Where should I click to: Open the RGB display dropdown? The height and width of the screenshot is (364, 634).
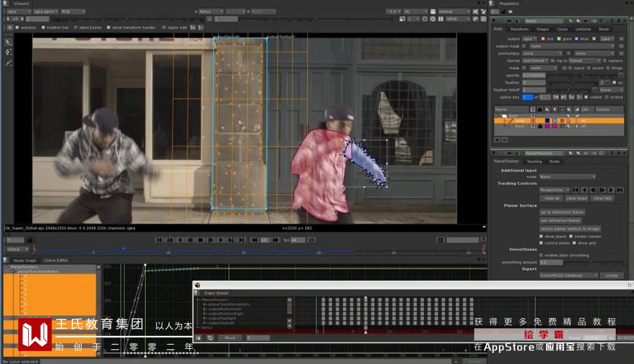tap(73, 11)
